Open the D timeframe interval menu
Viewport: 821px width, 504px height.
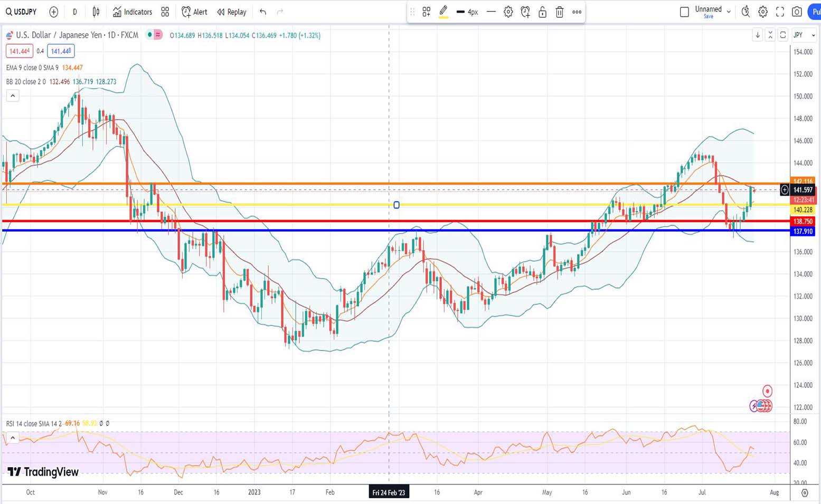(74, 12)
